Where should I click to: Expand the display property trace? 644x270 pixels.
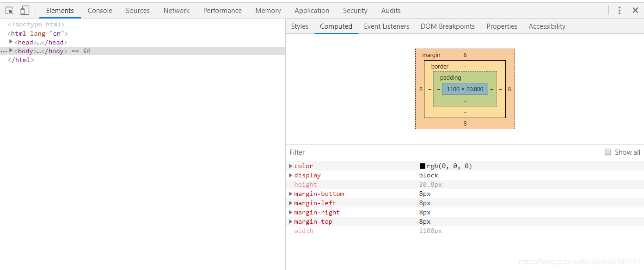290,175
